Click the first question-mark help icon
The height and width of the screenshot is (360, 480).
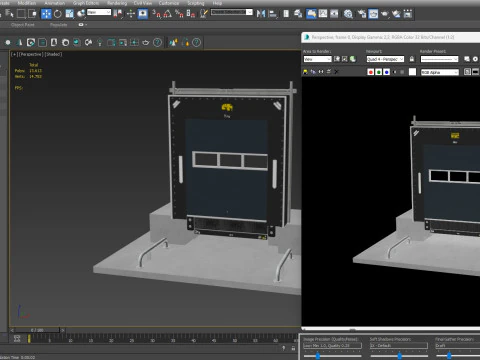tap(157, 42)
